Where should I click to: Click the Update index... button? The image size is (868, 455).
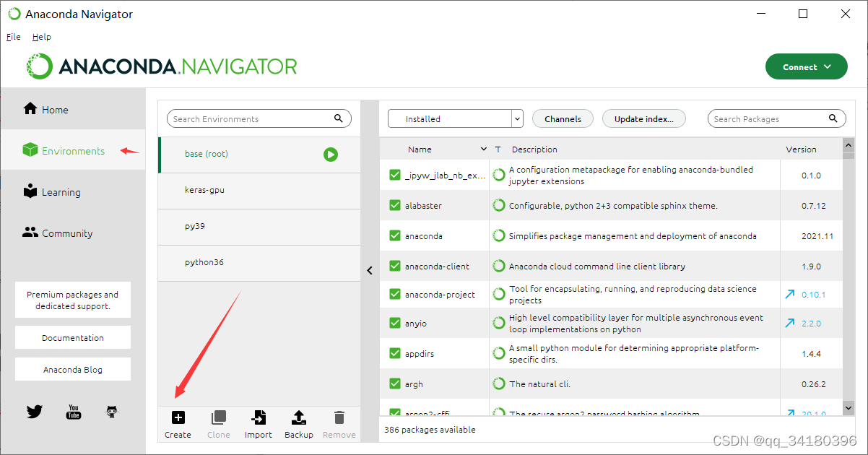pos(644,118)
